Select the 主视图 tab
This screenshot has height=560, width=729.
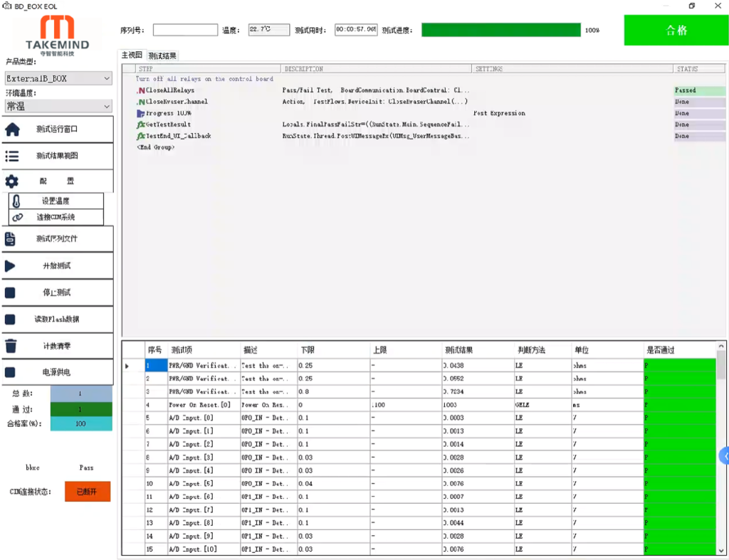(x=132, y=56)
